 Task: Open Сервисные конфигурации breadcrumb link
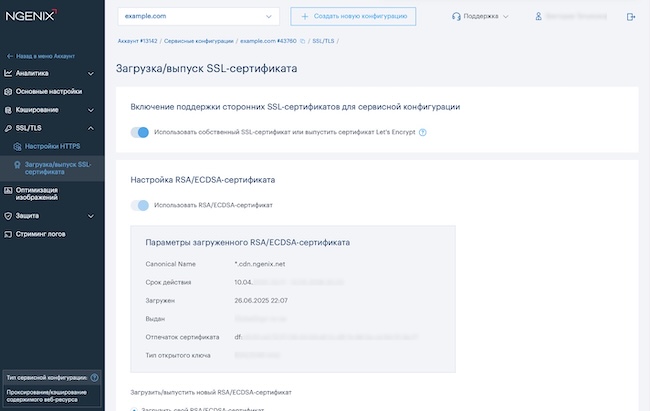point(199,41)
